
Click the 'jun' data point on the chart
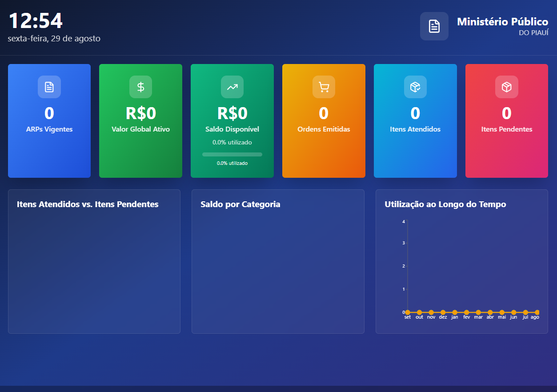(514, 312)
